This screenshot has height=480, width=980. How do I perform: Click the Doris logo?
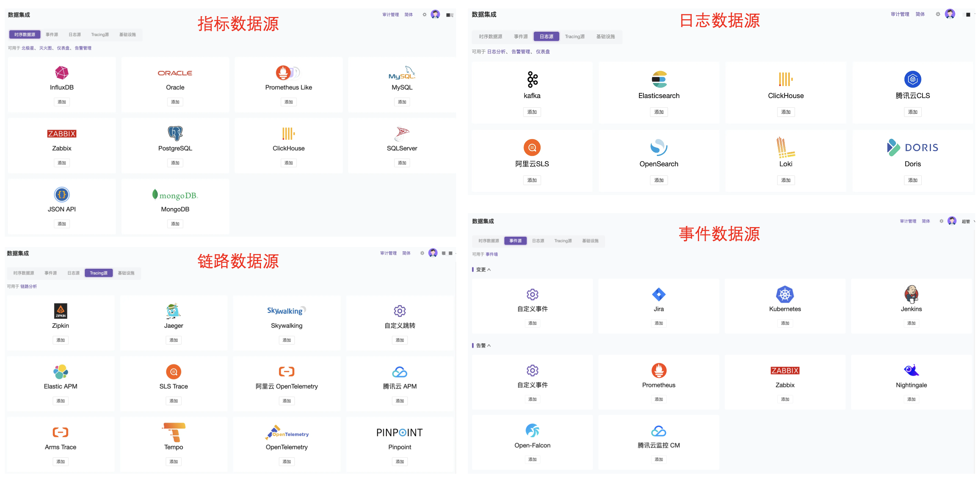coord(912,147)
